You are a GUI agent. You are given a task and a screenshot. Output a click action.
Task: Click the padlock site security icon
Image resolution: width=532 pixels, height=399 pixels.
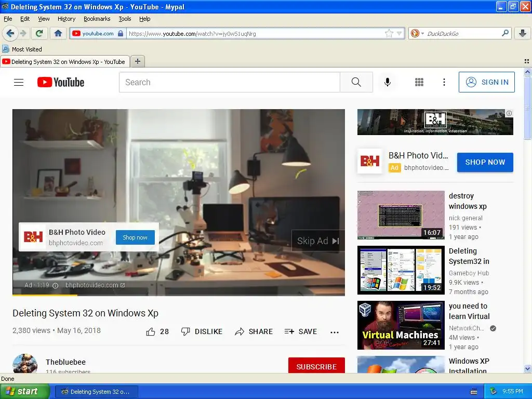pyautogui.click(x=121, y=33)
